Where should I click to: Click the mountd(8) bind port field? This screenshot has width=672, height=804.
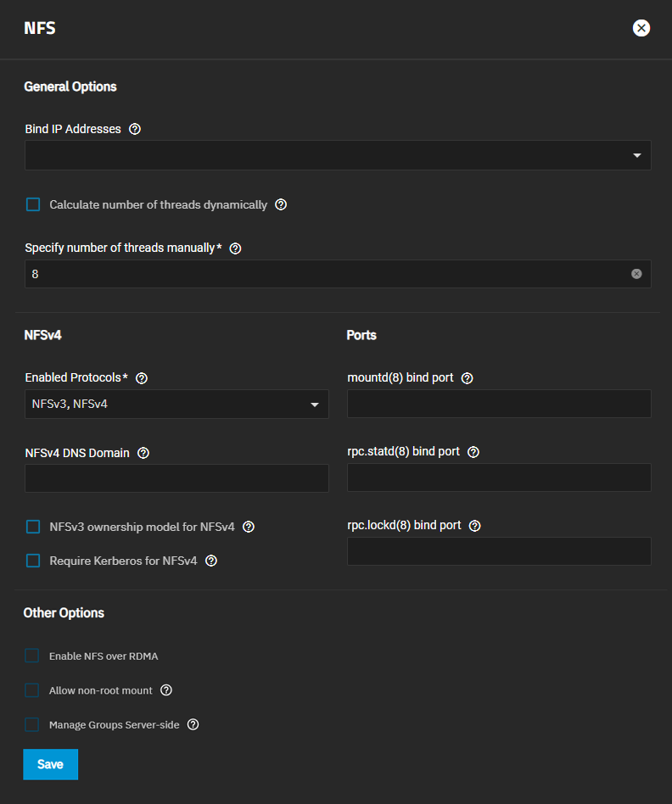(499, 405)
